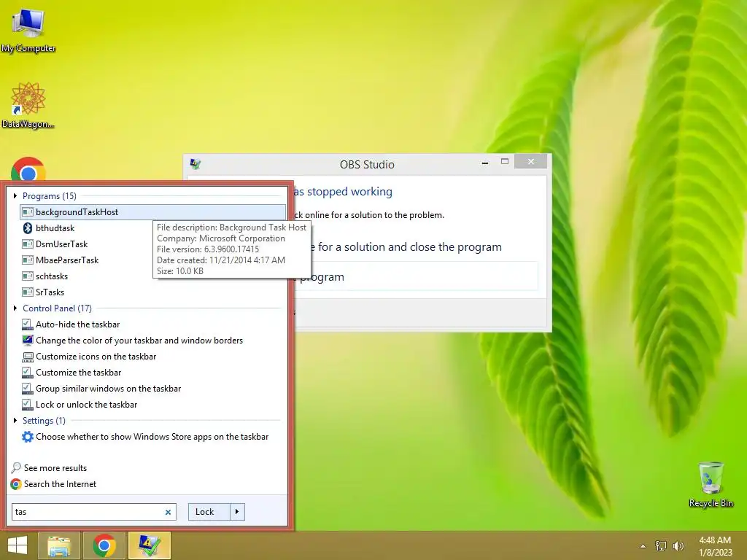Image resolution: width=747 pixels, height=560 pixels.
Task: Open schtasks result text
Action: pyautogui.click(x=52, y=276)
